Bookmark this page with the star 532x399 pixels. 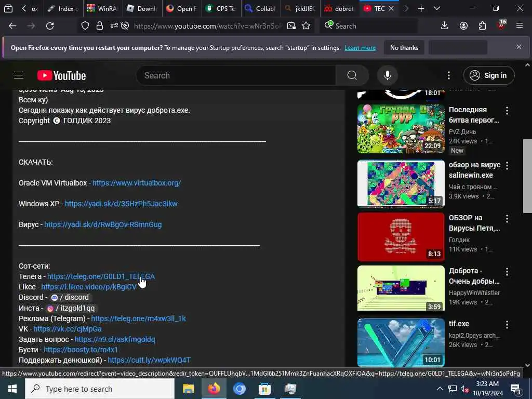[x=306, y=26]
